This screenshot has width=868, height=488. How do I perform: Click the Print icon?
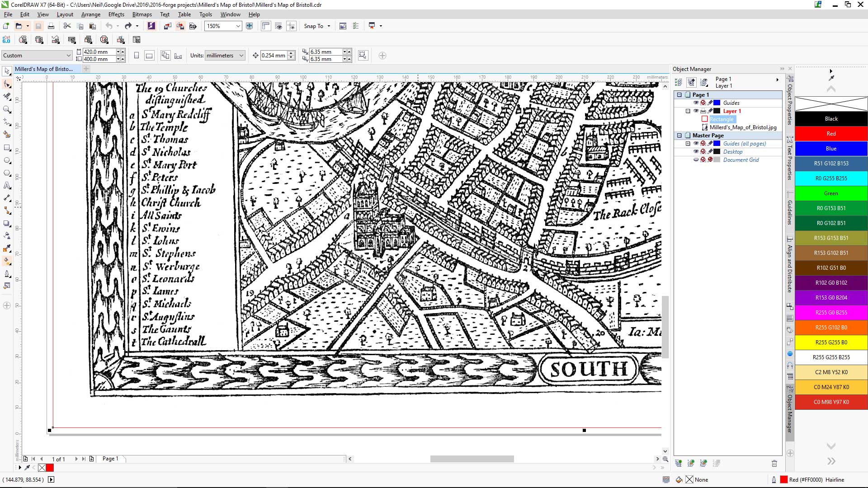click(x=51, y=26)
